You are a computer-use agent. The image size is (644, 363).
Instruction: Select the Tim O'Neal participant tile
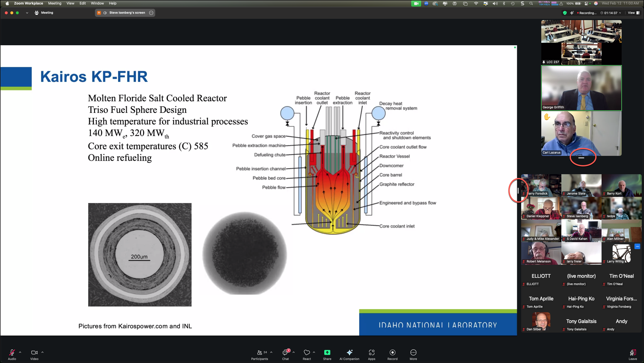[x=621, y=276]
